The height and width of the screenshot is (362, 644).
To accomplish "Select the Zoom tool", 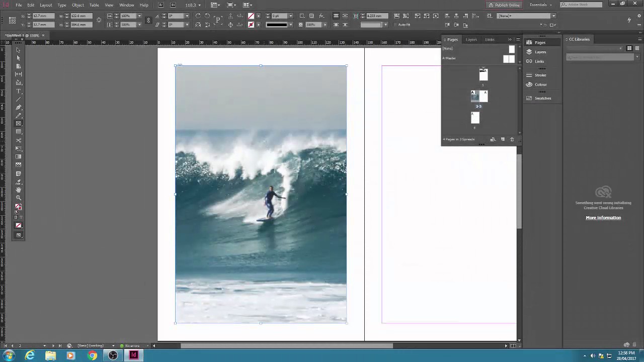I will point(19,198).
